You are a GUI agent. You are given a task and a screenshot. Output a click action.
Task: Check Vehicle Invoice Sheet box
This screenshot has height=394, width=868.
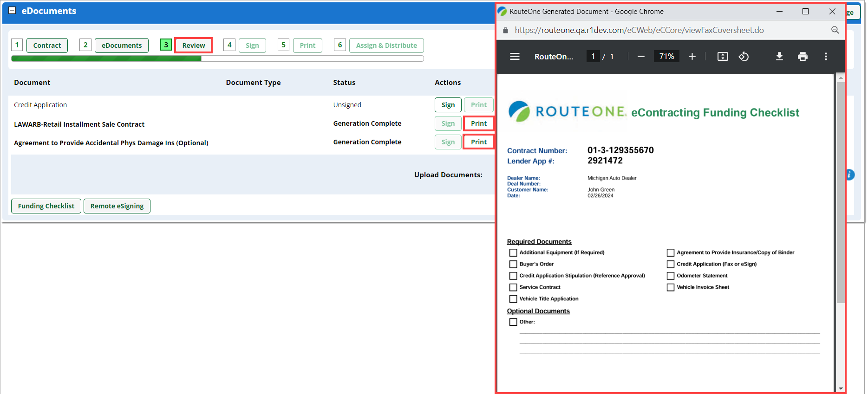pyautogui.click(x=671, y=287)
